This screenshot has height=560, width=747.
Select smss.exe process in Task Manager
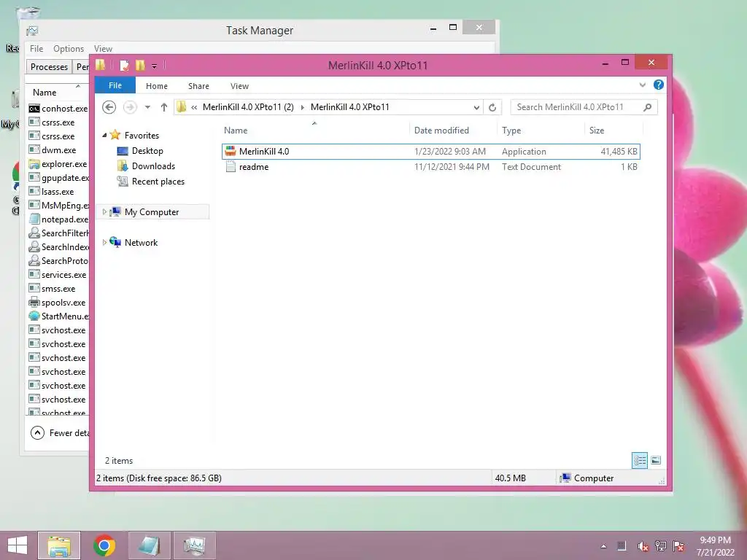click(58, 289)
